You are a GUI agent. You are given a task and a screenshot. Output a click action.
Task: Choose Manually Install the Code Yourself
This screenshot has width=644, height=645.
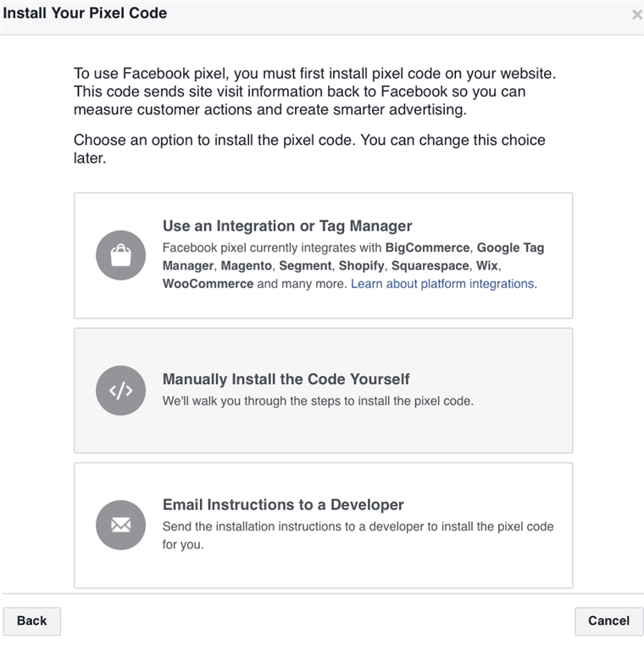(286, 379)
